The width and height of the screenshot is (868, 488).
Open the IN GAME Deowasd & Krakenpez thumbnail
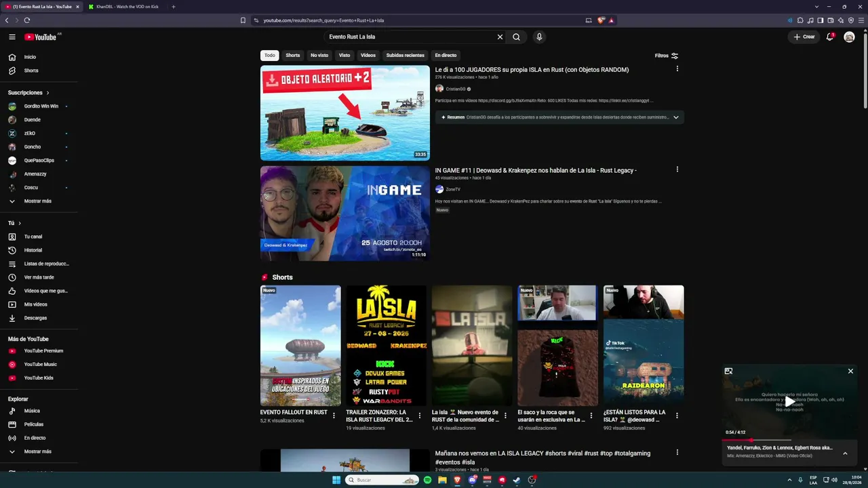click(x=345, y=213)
